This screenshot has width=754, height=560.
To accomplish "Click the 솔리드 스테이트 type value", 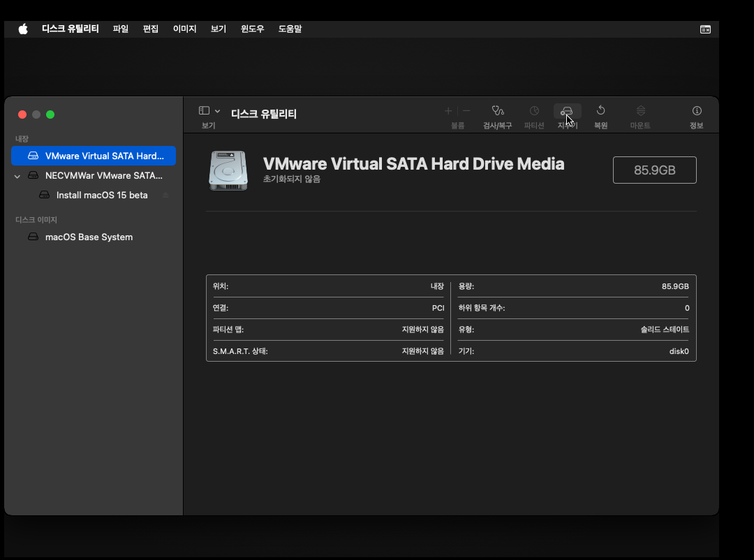I will point(665,330).
